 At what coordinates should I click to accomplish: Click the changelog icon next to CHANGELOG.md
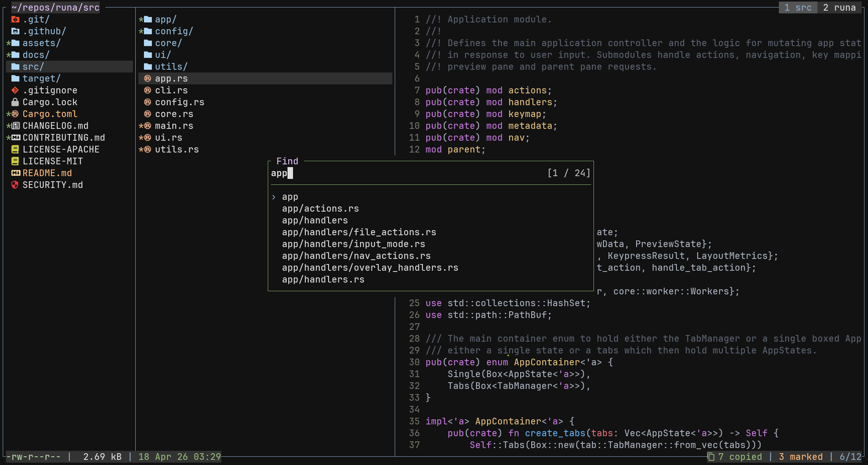click(x=16, y=126)
